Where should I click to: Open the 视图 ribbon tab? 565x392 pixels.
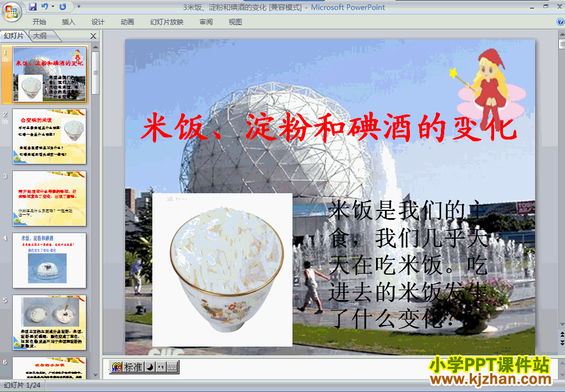(235, 22)
